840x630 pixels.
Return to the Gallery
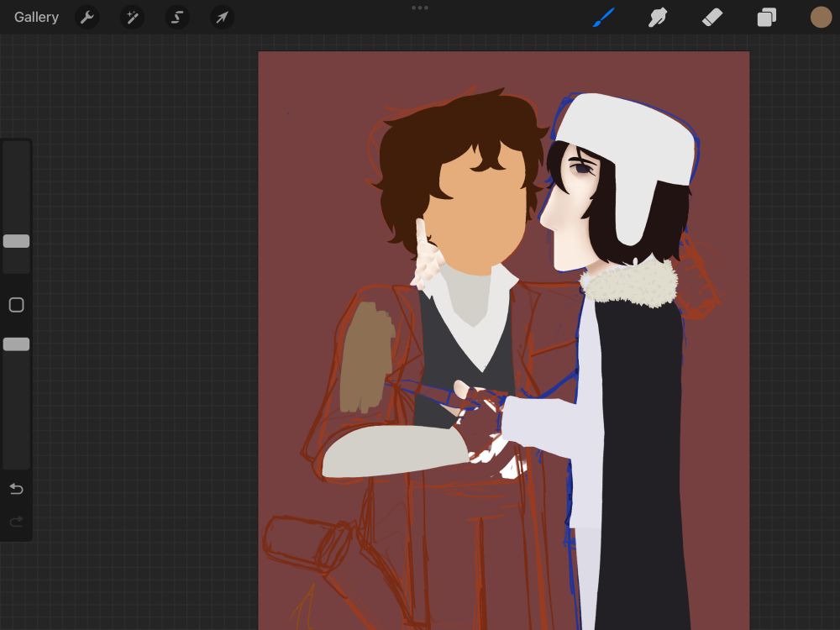coord(36,17)
